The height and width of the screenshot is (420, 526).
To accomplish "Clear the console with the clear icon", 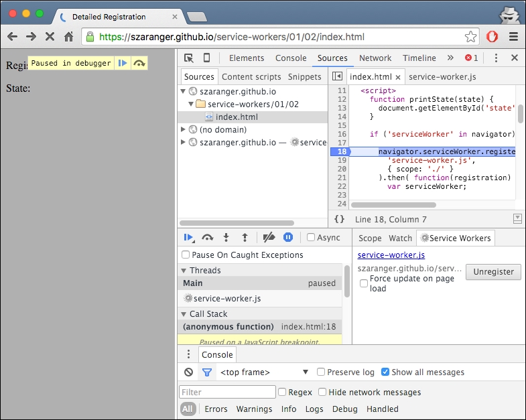I will [189, 372].
